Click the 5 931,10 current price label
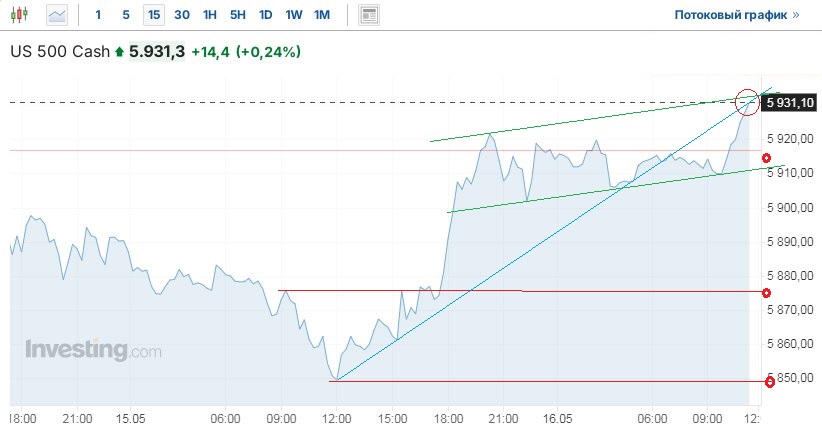822x432 pixels. (791, 102)
